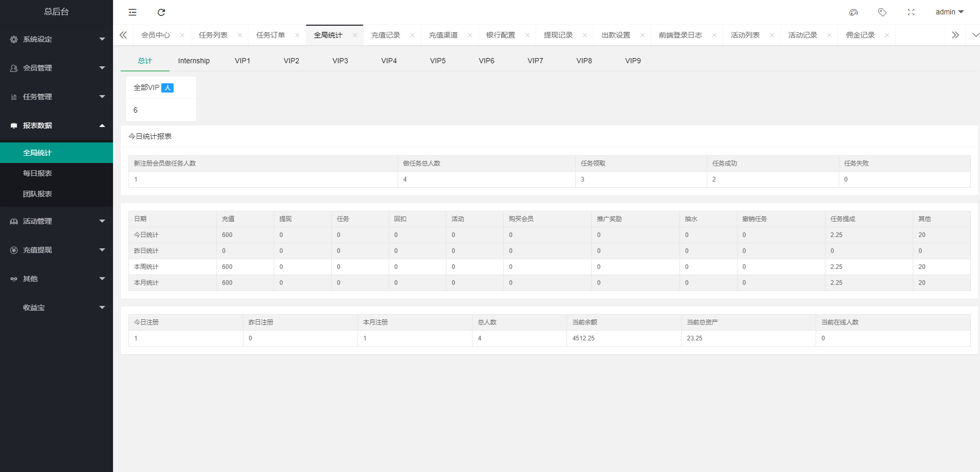This screenshot has height=472, width=980.
Task: Open the theme palette icon
Action: coord(853,12)
